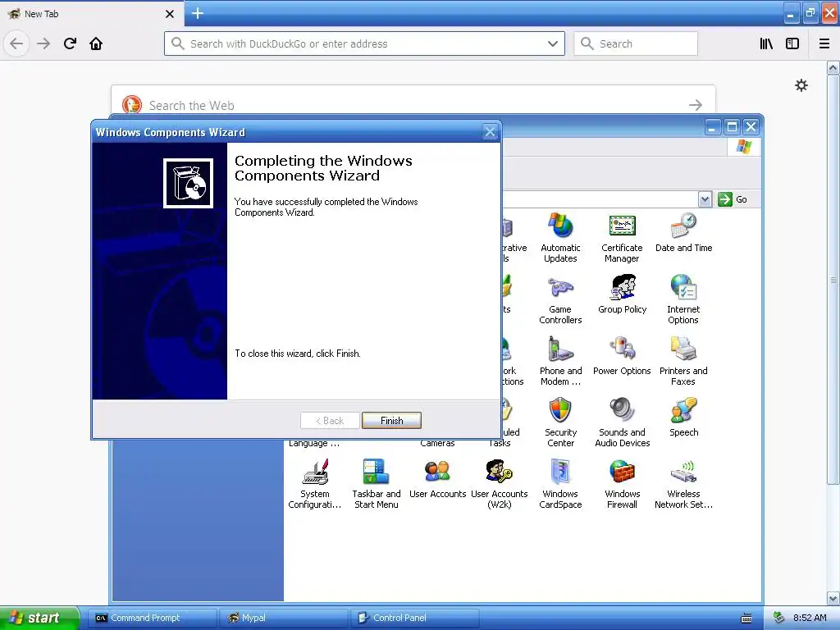The width and height of the screenshot is (840, 630).
Task: Toggle the browser sidebar icon
Action: tap(792, 43)
